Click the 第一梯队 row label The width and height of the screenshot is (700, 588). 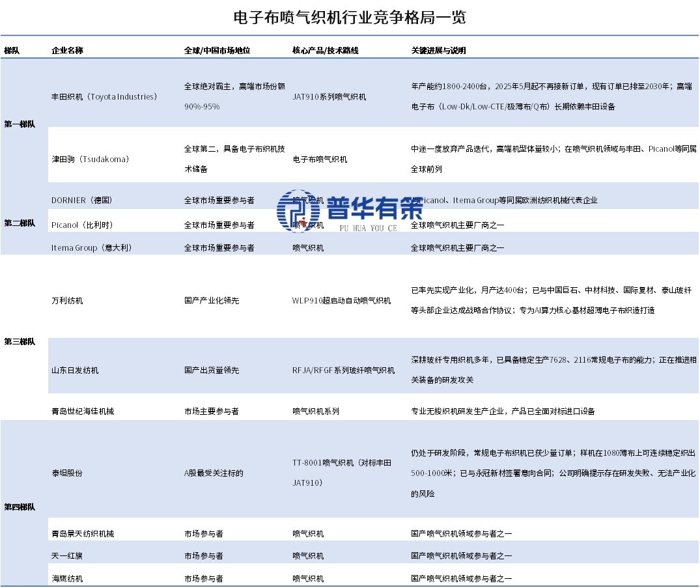click(20, 124)
